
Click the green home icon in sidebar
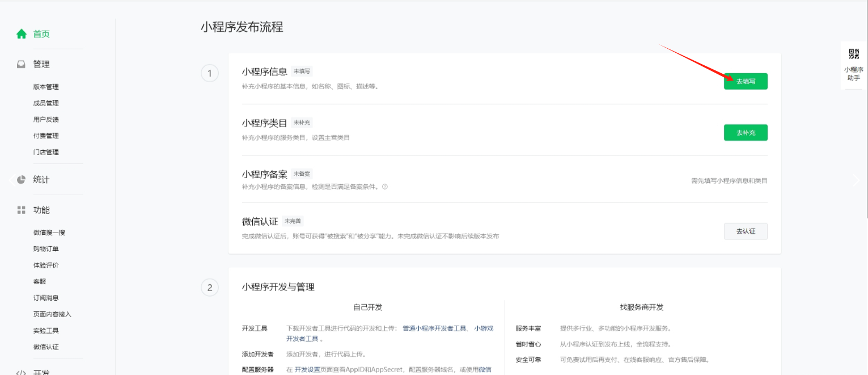coord(22,34)
